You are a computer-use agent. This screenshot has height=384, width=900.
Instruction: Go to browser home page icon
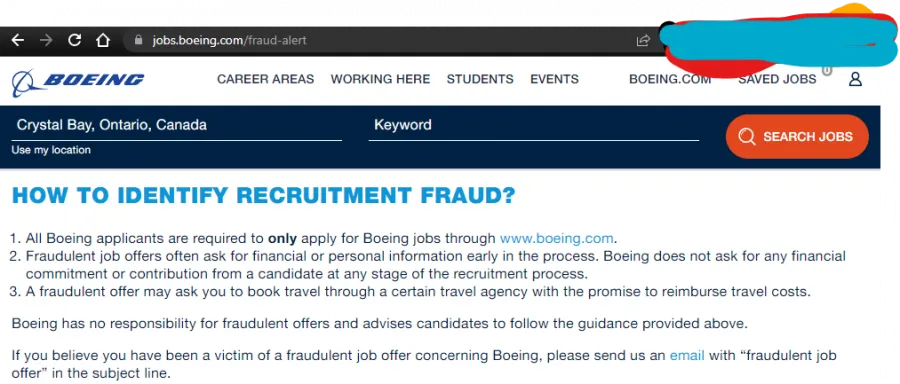103,40
